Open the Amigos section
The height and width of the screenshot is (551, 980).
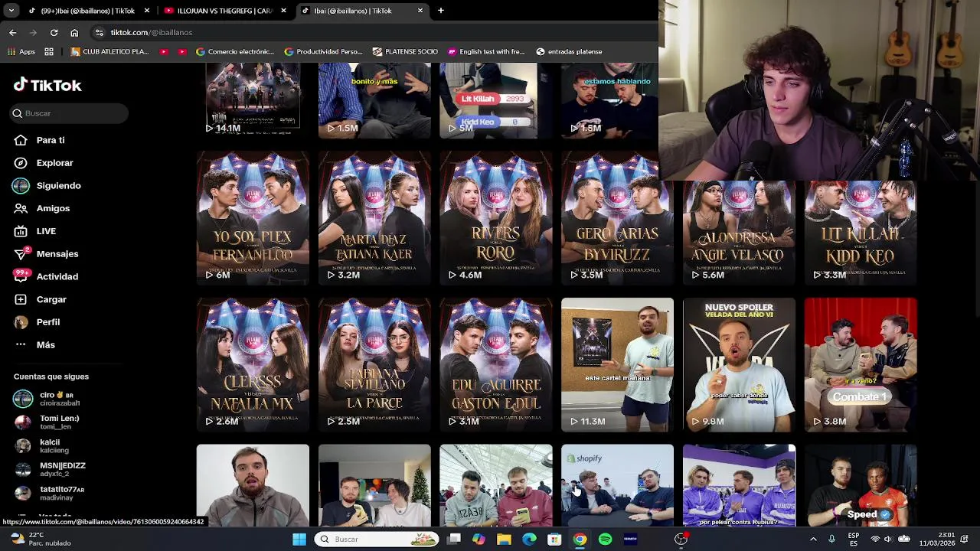pyautogui.click(x=53, y=208)
